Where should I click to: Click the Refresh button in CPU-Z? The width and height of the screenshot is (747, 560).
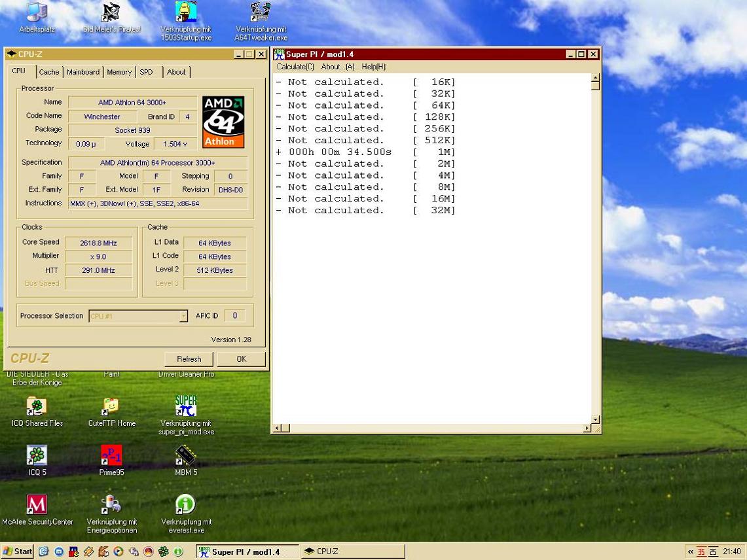click(189, 359)
